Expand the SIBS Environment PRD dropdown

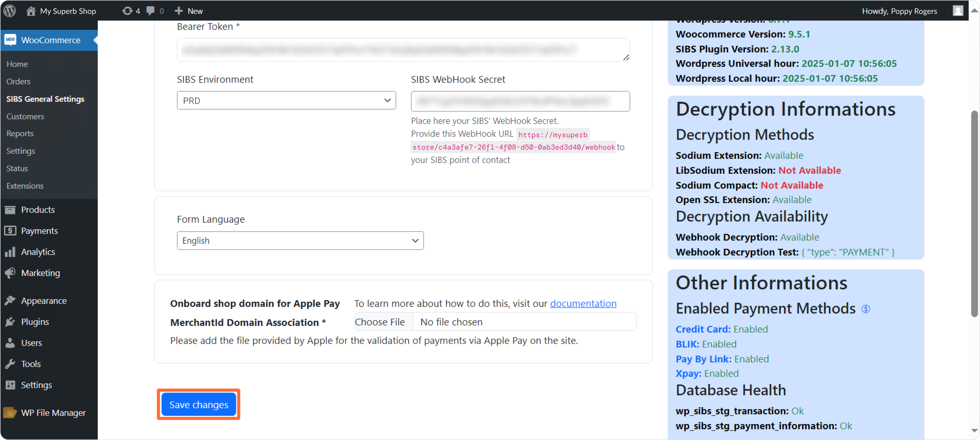coord(286,100)
